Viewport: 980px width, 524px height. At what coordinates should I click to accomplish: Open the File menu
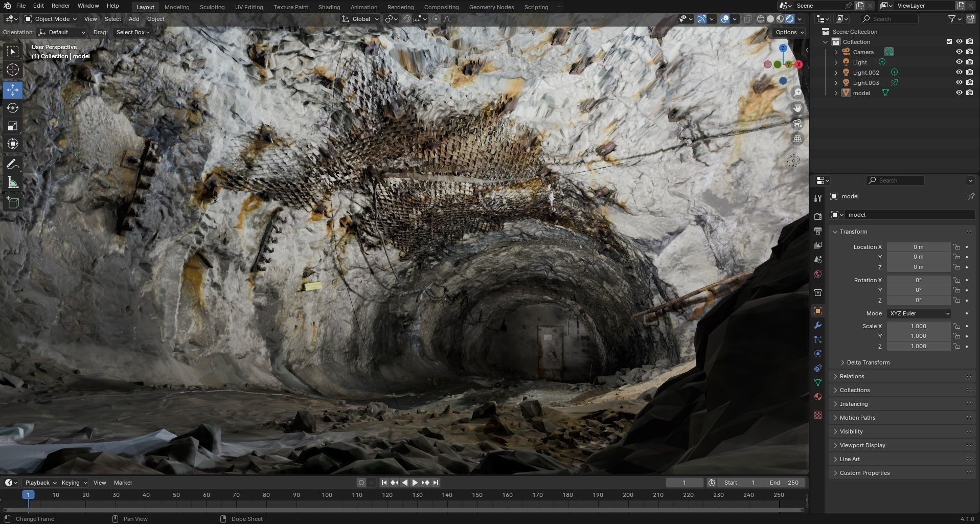[x=21, y=6]
